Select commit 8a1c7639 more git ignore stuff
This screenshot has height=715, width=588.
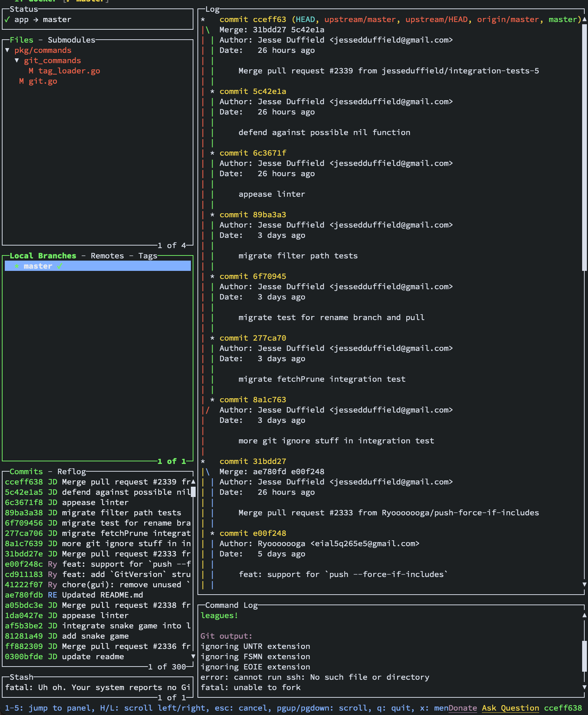[x=98, y=544]
